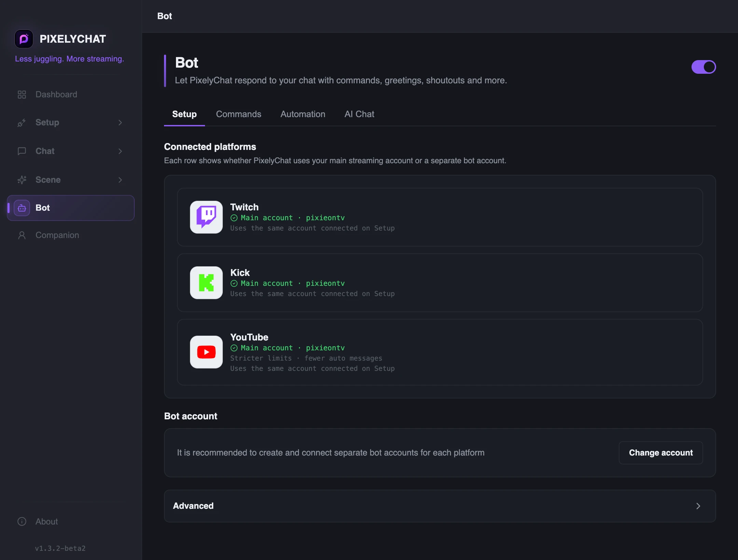Click the Twitch platform logo

click(206, 217)
